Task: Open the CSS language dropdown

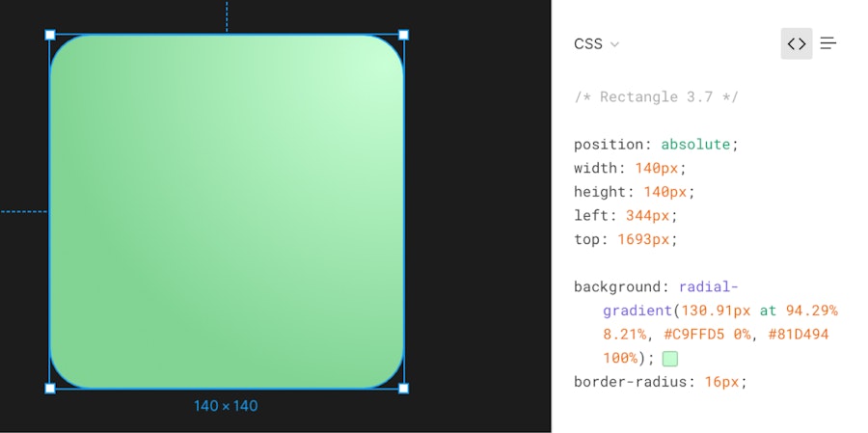Action: (596, 43)
